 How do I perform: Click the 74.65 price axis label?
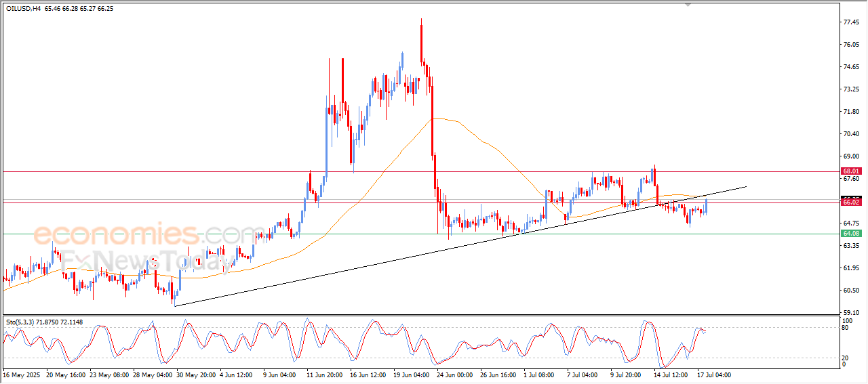(x=851, y=67)
